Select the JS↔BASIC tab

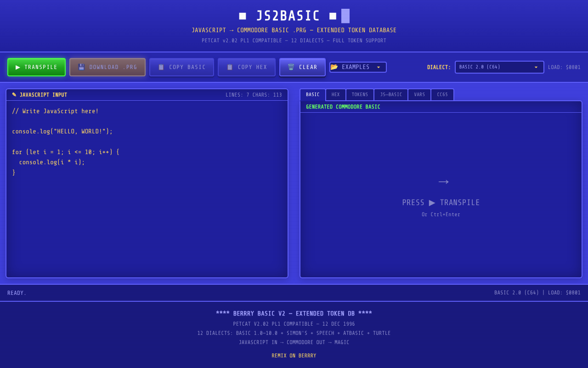click(390, 94)
